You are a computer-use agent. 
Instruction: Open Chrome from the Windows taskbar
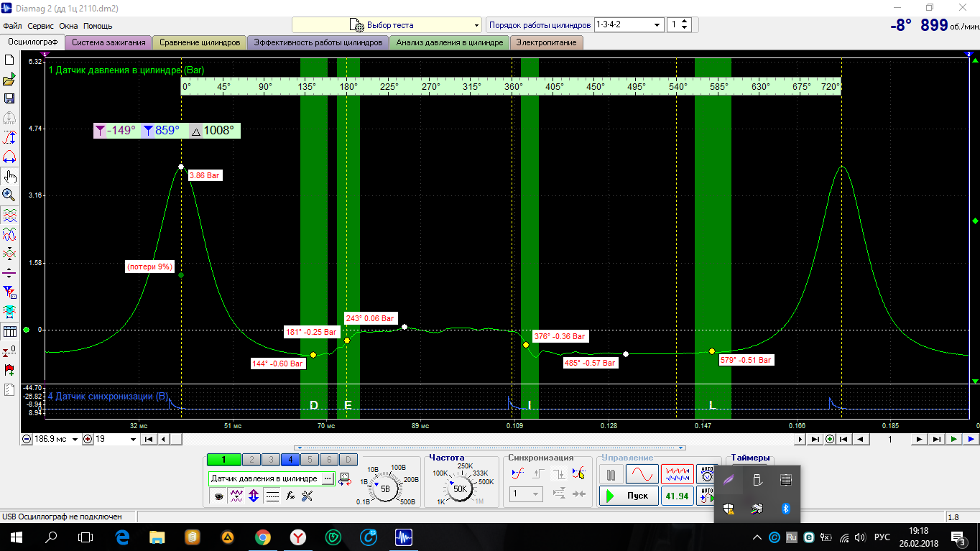[x=262, y=537]
